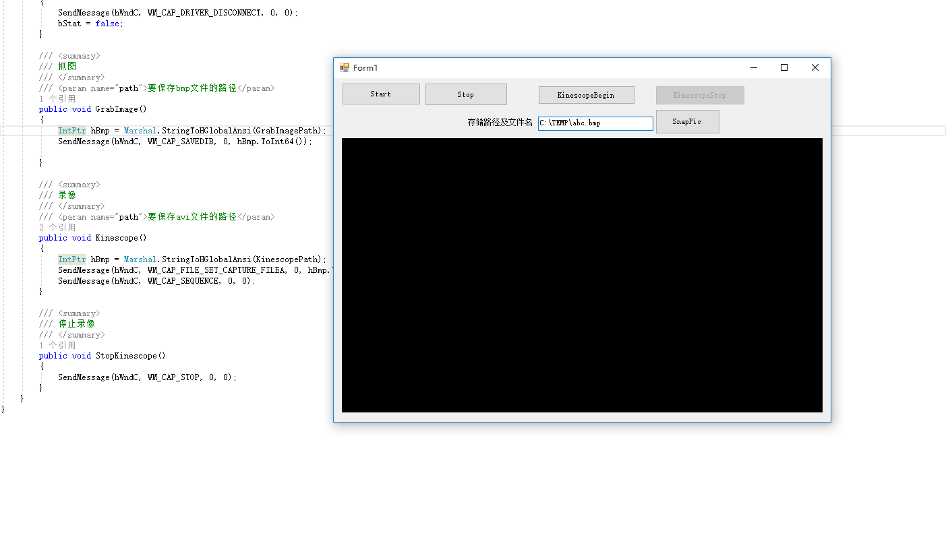Click the Form1 window icon
946x560 pixels.
tap(345, 67)
